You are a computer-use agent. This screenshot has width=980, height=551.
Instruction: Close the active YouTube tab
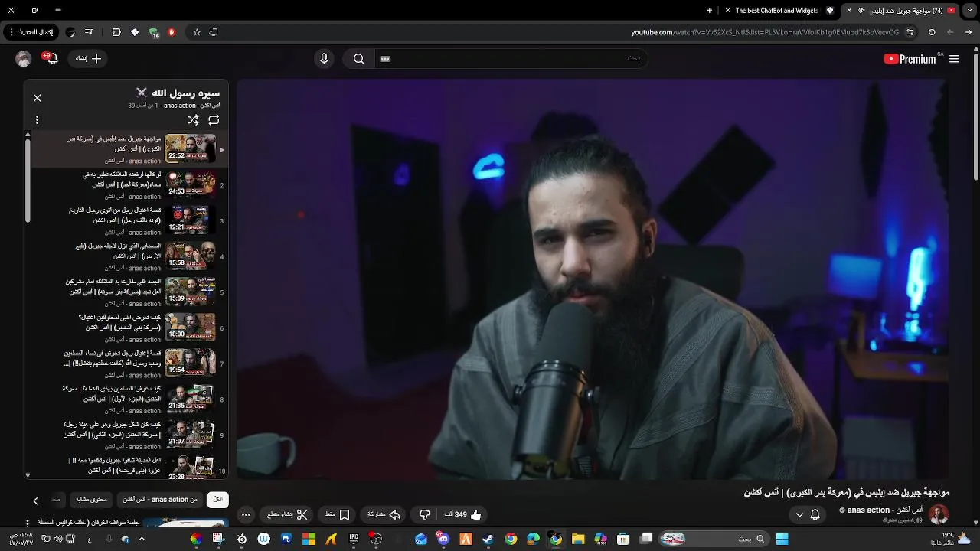(x=848, y=11)
